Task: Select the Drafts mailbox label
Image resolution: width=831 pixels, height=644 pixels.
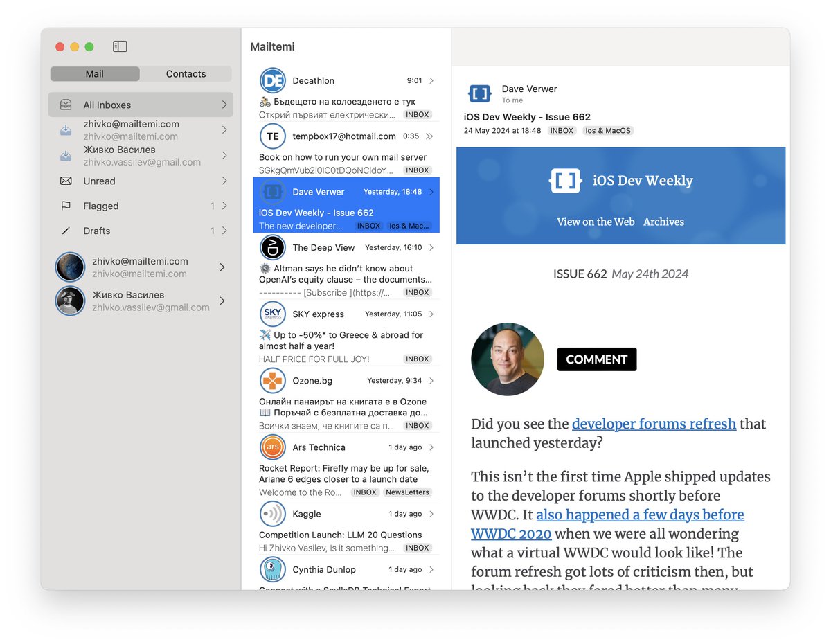Action: tap(97, 231)
